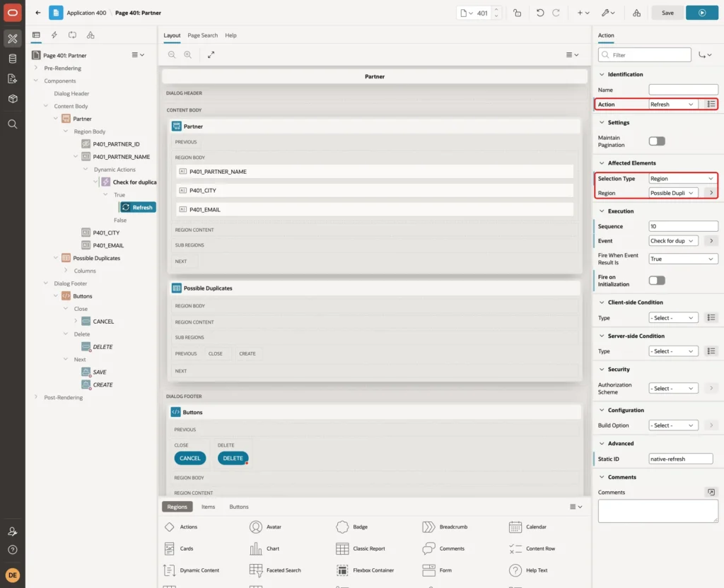This screenshot has height=588, width=724.
Task: Click the search icon in left sidebar
Action: tap(13, 124)
